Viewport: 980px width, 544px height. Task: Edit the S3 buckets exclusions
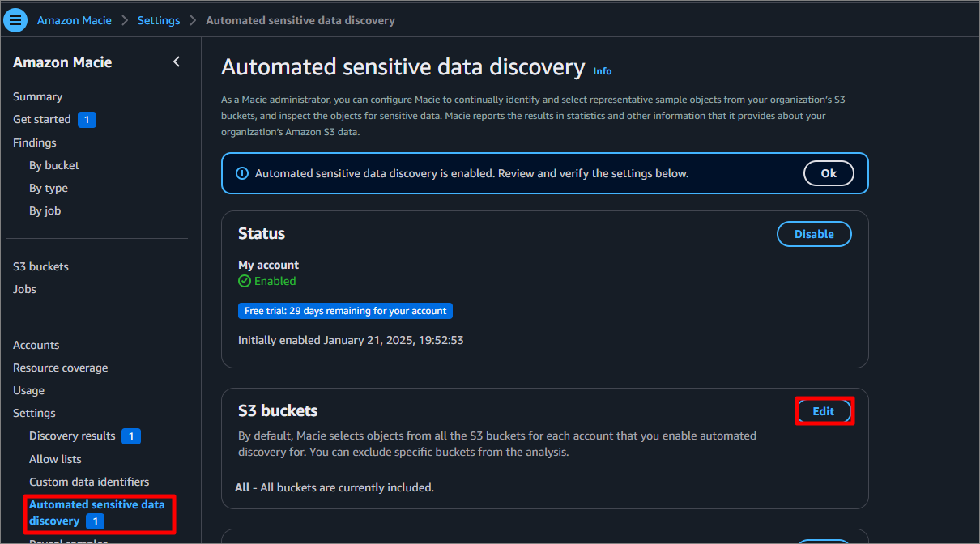coord(823,411)
